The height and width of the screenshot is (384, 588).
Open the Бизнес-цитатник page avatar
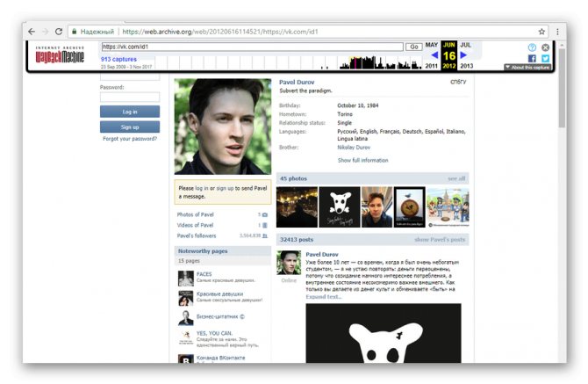186,318
